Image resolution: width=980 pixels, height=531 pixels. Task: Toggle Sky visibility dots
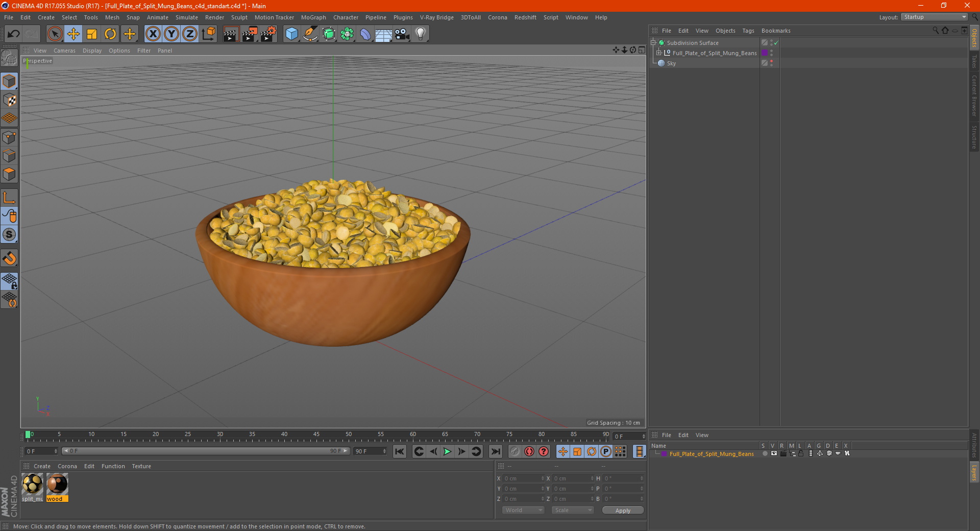click(x=772, y=63)
